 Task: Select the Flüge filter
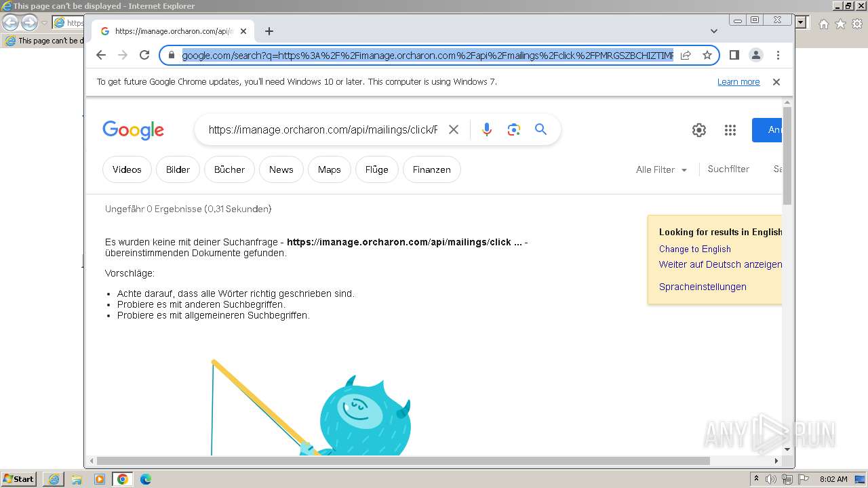coord(376,169)
